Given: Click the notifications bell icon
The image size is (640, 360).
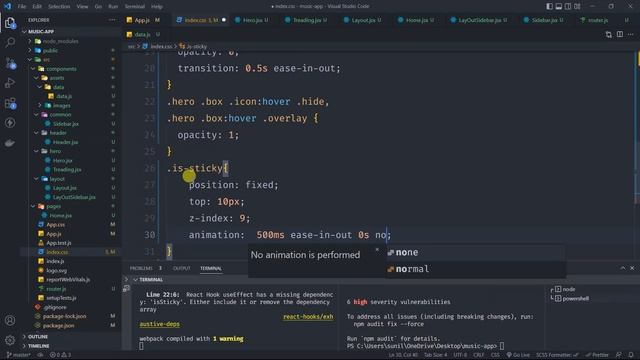Looking at the screenshot, I should coord(631,355).
